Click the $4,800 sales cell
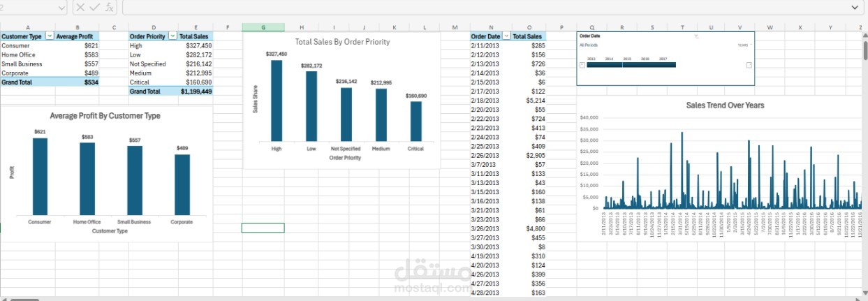This screenshot has width=868, height=301. 528,228
